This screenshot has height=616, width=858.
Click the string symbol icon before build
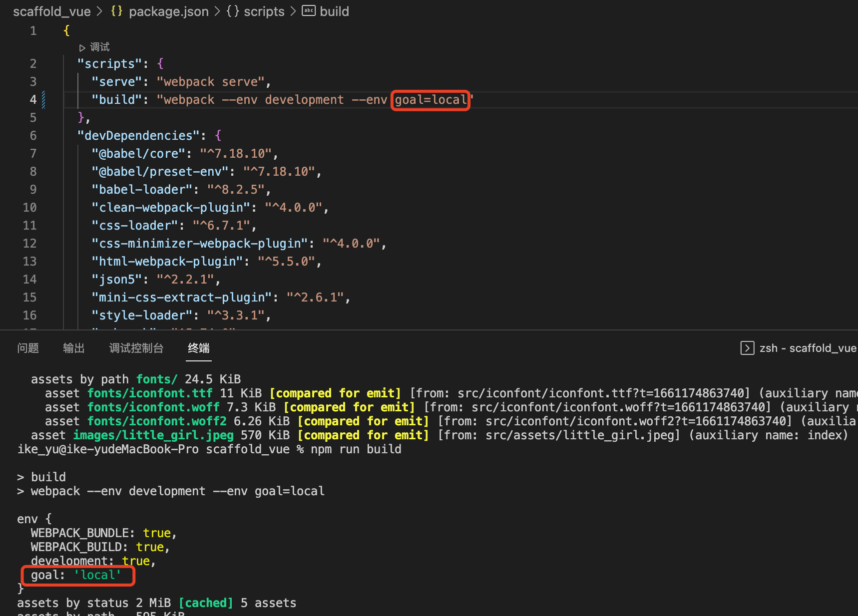click(309, 11)
